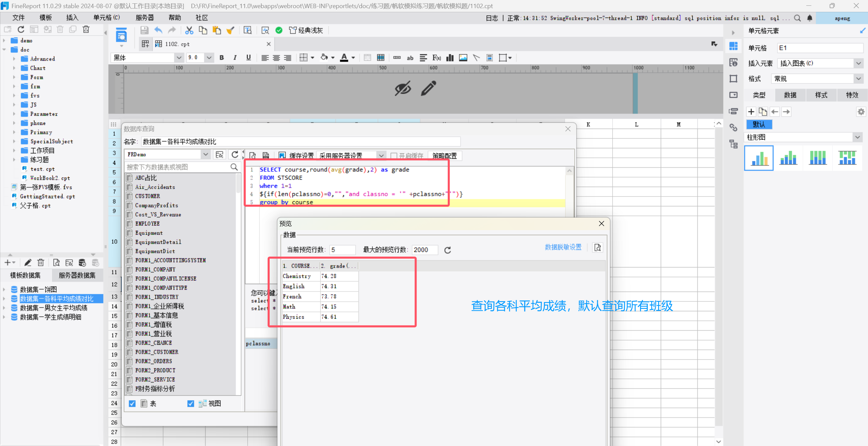Click the 数据脱敏设置 link

coord(563,247)
